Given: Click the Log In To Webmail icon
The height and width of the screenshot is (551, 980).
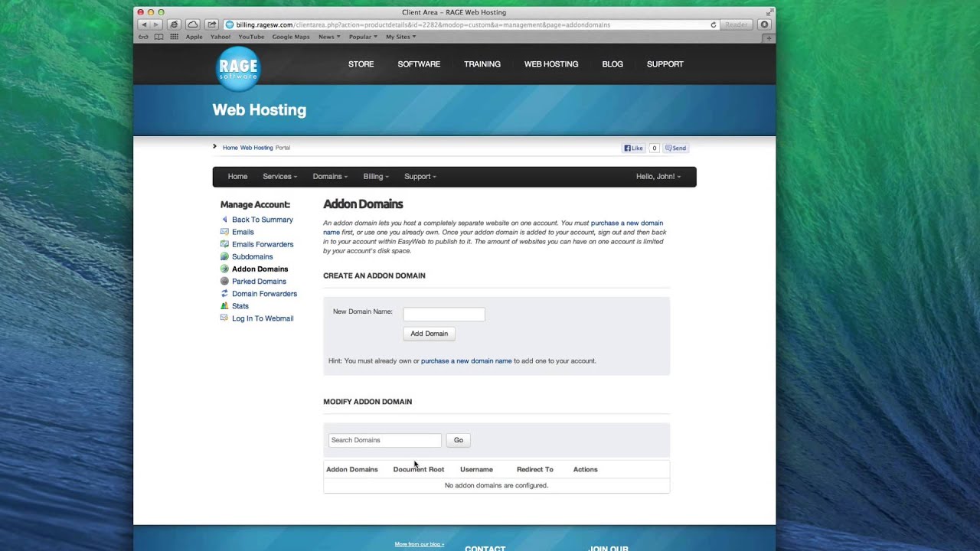Looking at the screenshot, I should click(224, 318).
